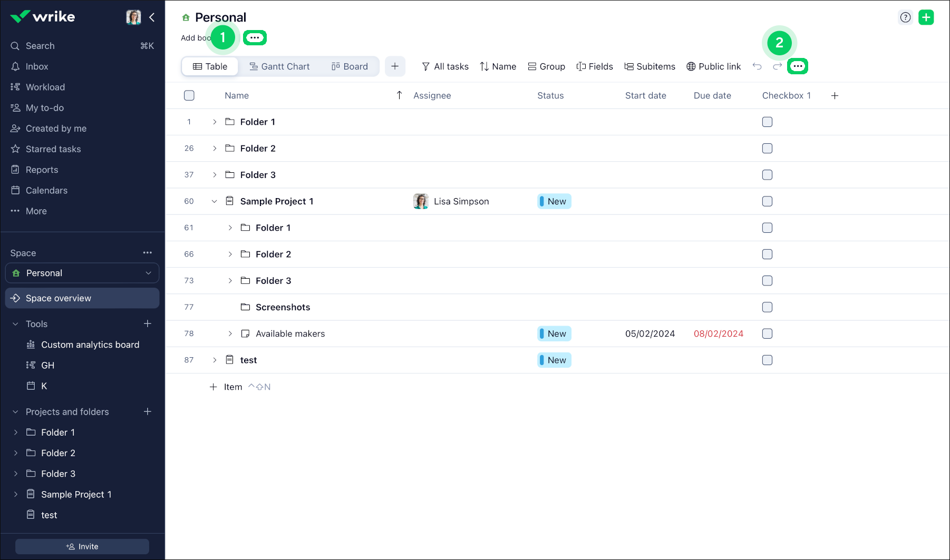Check the select-all checkbox in the table header
The width and height of the screenshot is (950, 560).
(189, 95)
